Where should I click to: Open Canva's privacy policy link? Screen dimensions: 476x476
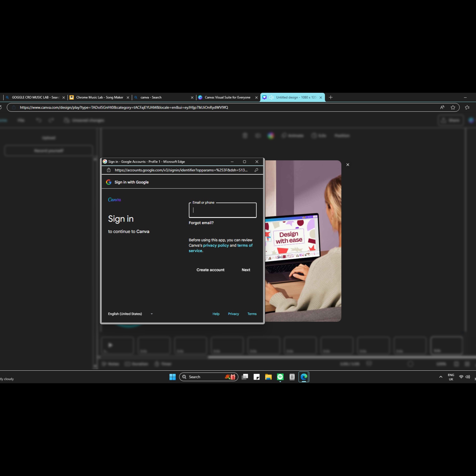point(216,245)
